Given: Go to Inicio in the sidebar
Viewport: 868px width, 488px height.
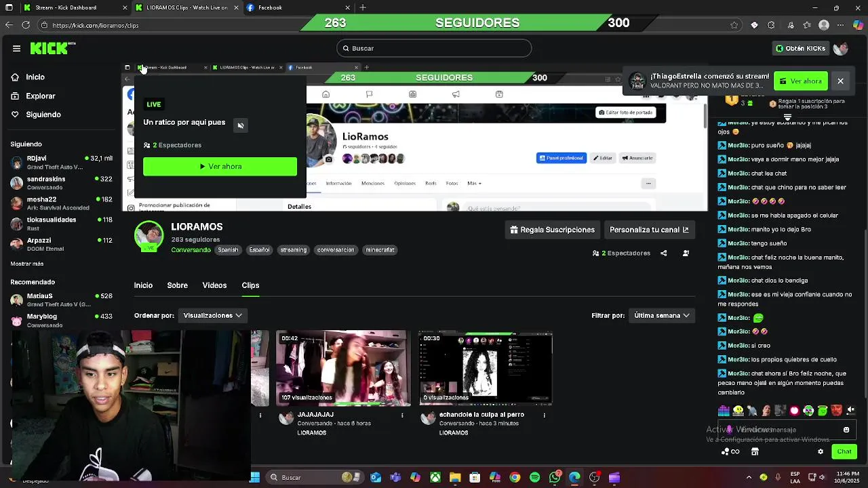Looking at the screenshot, I should (35, 77).
